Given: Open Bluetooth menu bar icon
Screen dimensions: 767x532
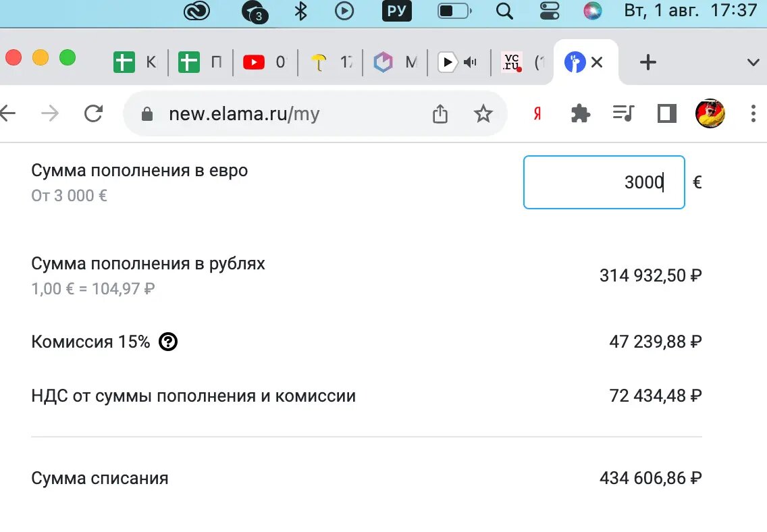Looking at the screenshot, I should coord(300,11).
